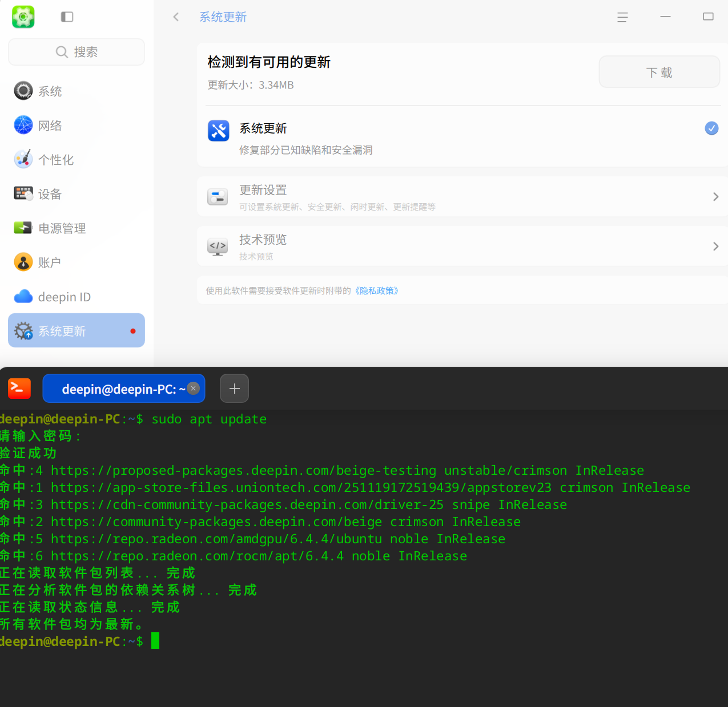
Task: Open the 设备 settings section
Action: pos(77,193)
